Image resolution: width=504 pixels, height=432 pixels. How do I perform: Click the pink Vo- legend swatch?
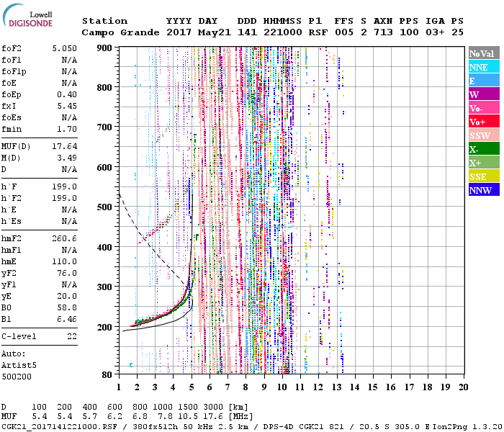(483, 108)
